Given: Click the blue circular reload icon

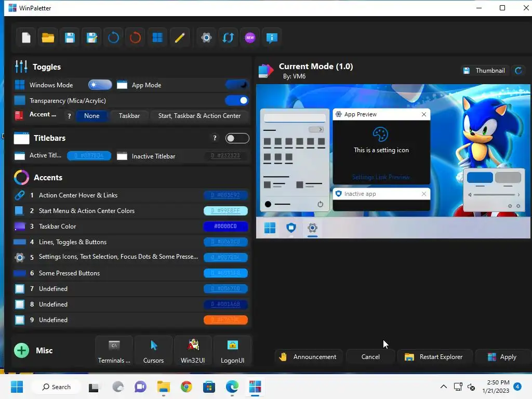Looking at the screenshot, I should [x=113, y=37].
